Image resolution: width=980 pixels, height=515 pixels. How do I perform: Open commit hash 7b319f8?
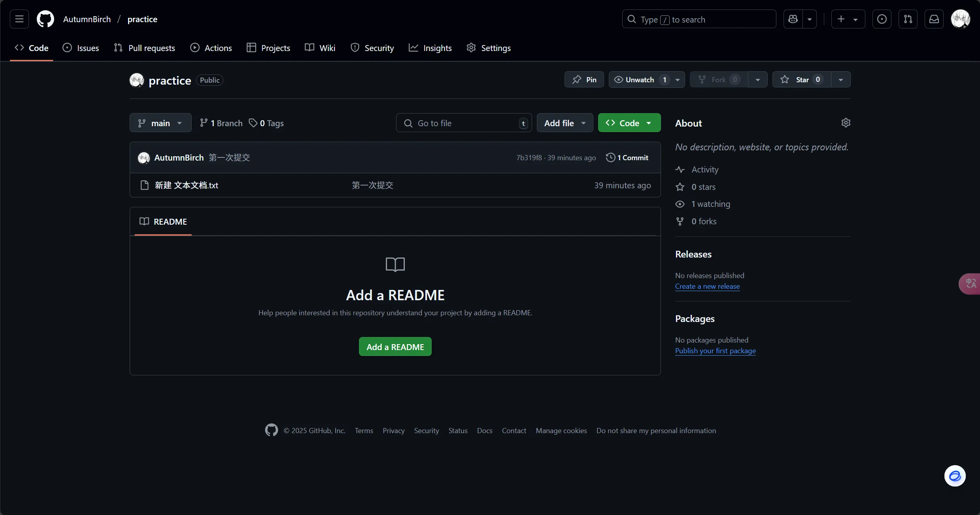(529, 157)
